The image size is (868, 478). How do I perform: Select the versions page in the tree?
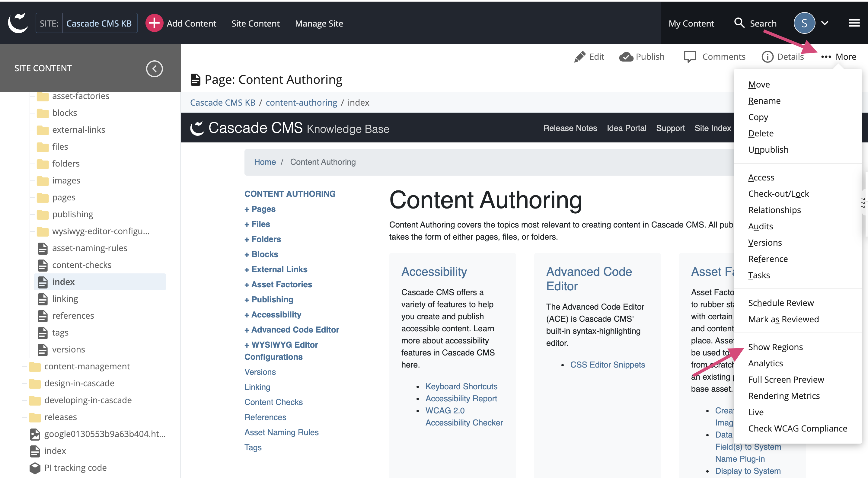pos(69,349)
